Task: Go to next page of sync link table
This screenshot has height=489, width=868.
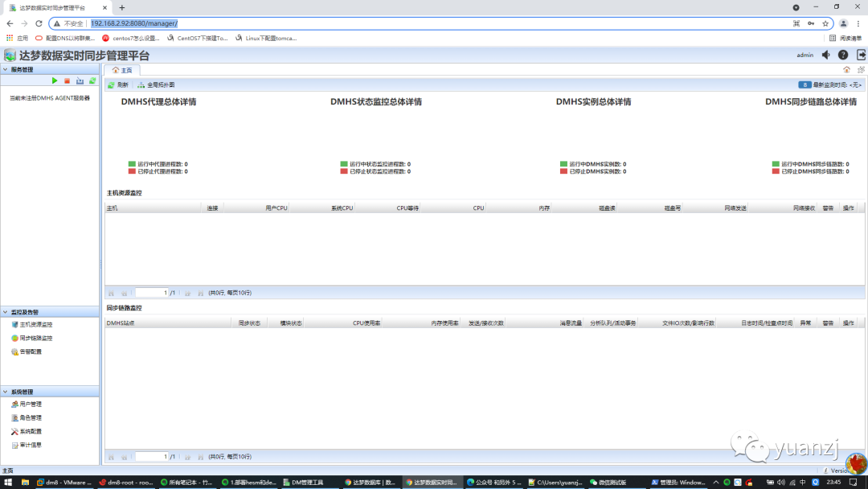Action: point(187,457)
